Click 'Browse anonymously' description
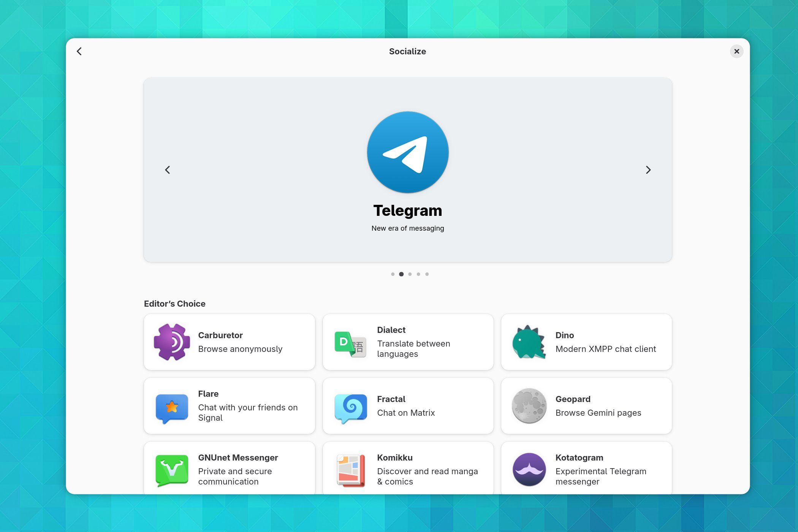Viewport: 798px width, 532px height. coord(240,349)
